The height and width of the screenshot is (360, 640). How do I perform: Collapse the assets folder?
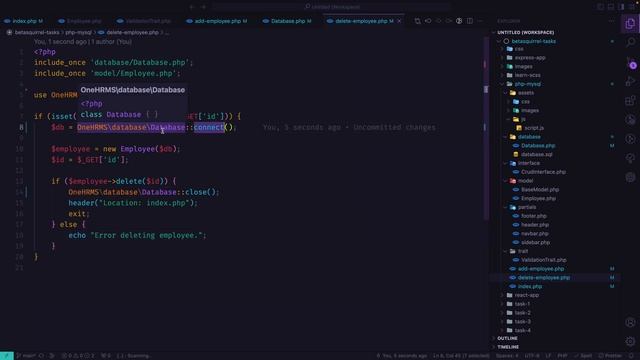(526, 93)
